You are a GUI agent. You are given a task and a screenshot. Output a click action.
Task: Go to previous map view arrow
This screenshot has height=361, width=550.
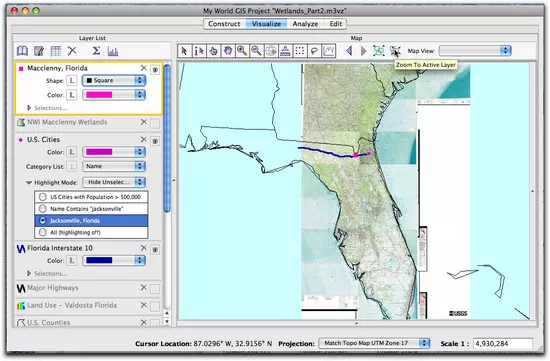point(349,51)
